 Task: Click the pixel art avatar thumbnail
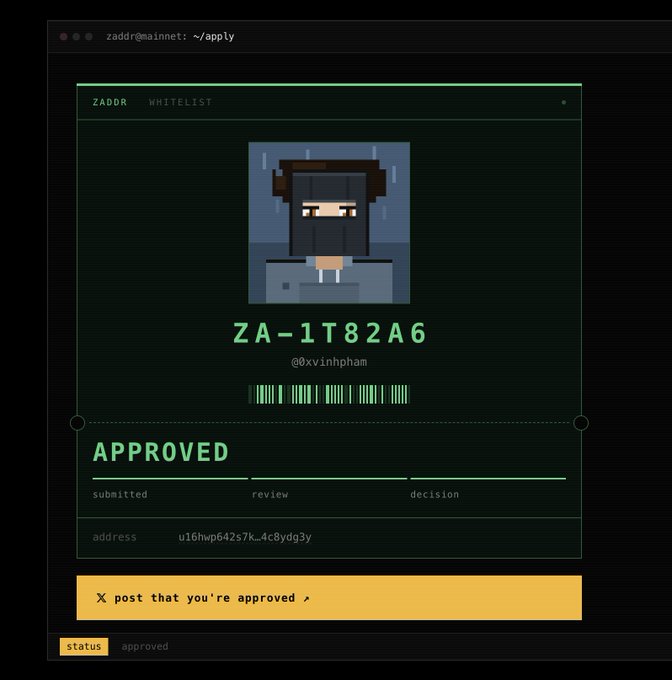[329, 223]
